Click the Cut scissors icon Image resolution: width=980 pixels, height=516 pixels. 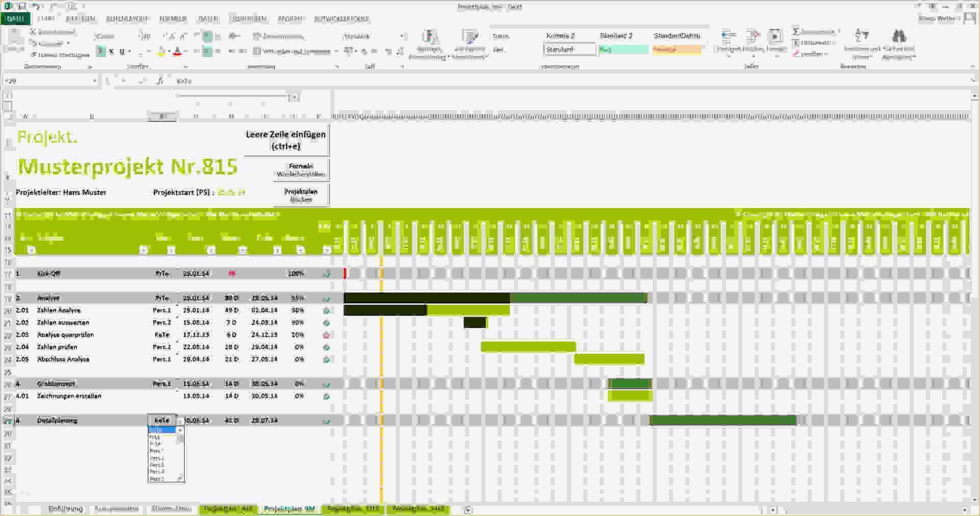coord(33,32)
